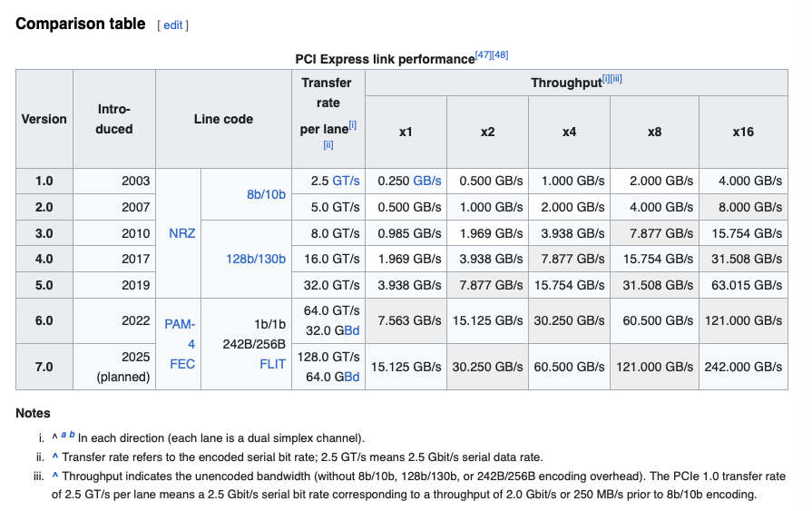Open citation reference [47]
812x511 pixels.
click(x=484, y=54)
